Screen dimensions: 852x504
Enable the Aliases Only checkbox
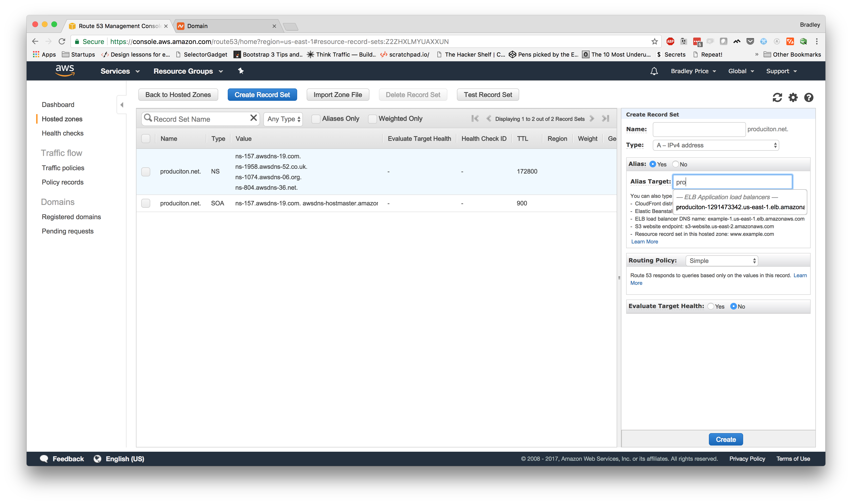pos(316,119)
